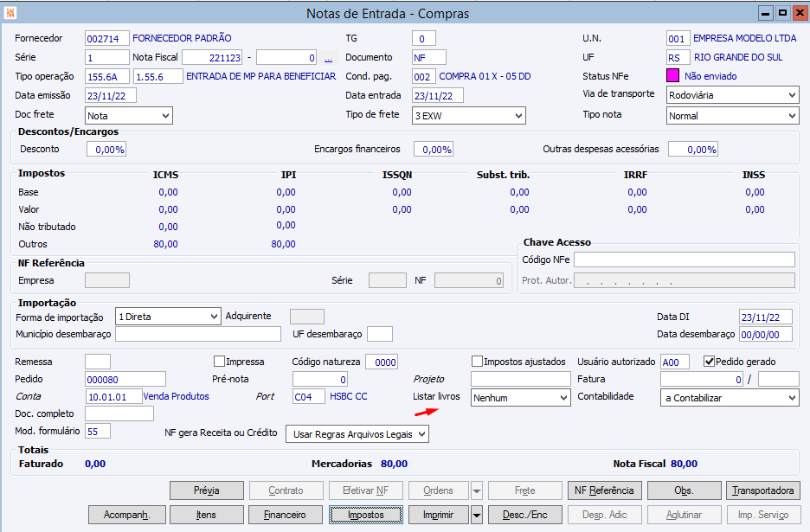Click the Código NFe input field

[x=684, y=260]
